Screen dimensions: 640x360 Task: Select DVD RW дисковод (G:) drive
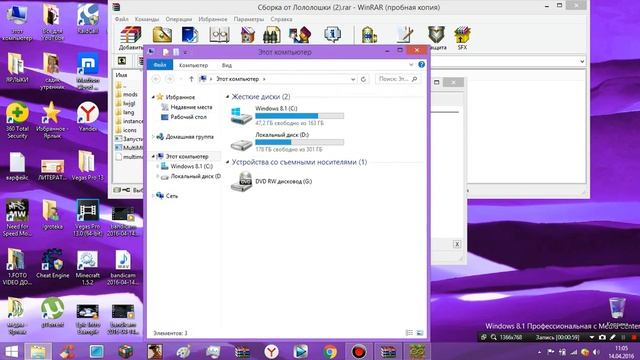271,181
